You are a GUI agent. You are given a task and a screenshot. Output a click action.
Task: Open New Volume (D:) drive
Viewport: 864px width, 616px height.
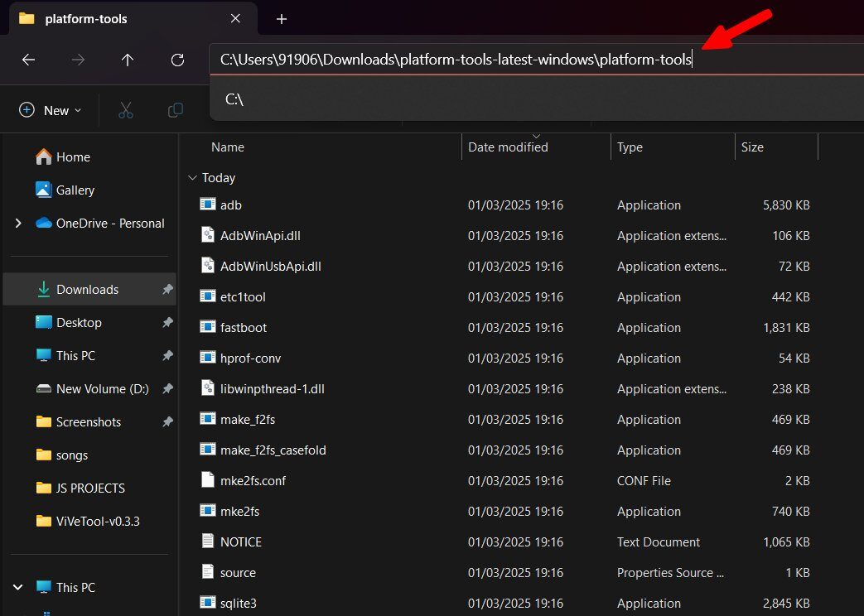pos(92,388)
